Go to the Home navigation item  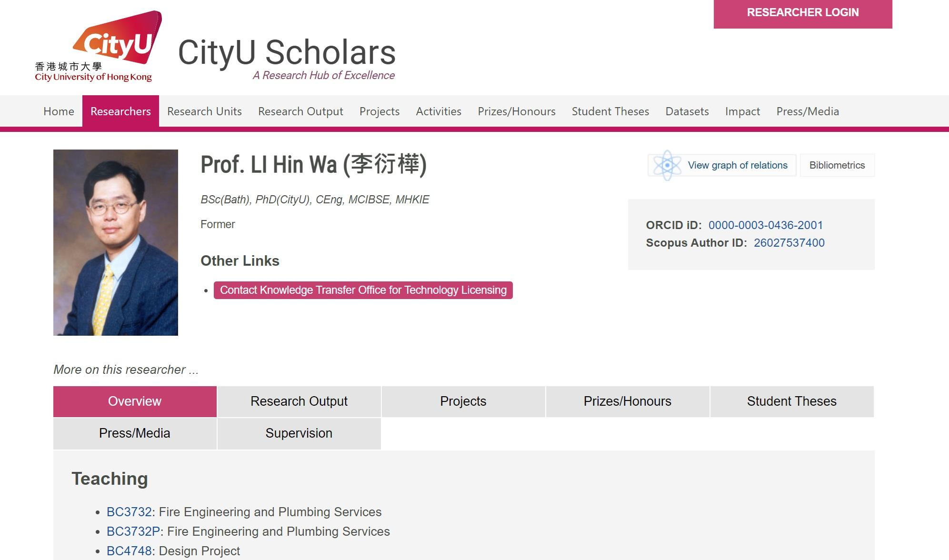click(x=59, y=111)
